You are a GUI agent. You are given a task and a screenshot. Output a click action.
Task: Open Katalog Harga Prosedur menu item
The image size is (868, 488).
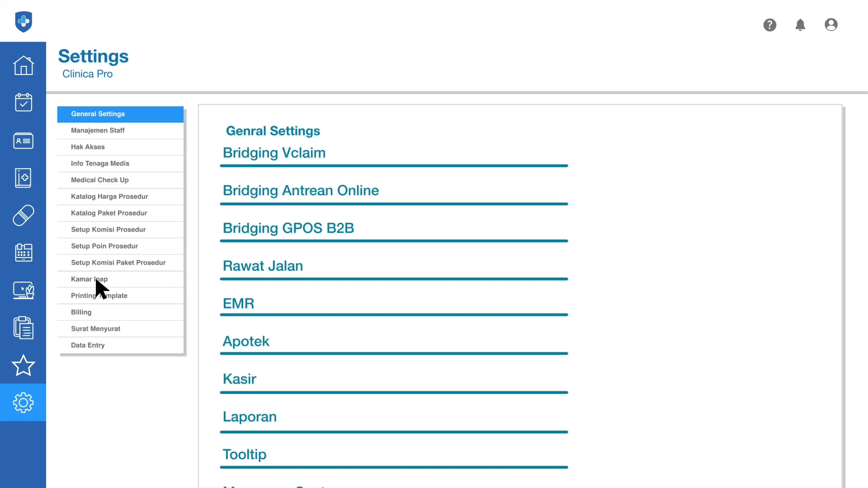pyautogui.click(x=109, y=197)
